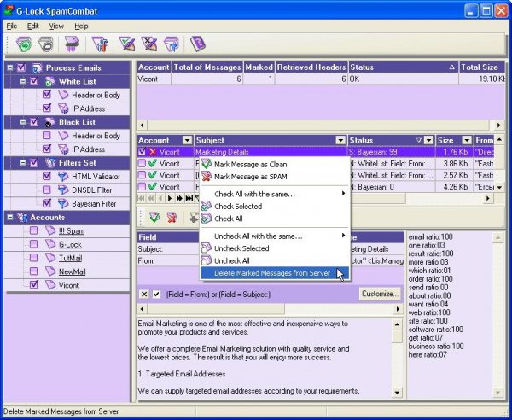Sort by the Total Size column header

point(482,67)
